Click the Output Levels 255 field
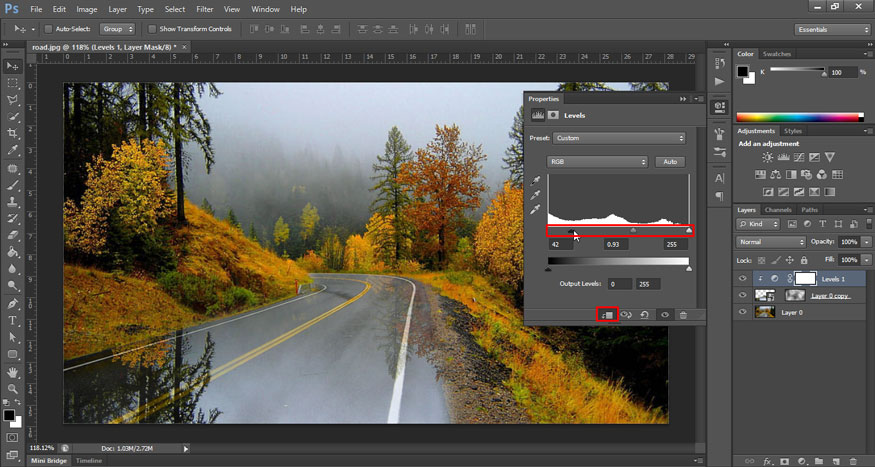 [x=649, y=284]
